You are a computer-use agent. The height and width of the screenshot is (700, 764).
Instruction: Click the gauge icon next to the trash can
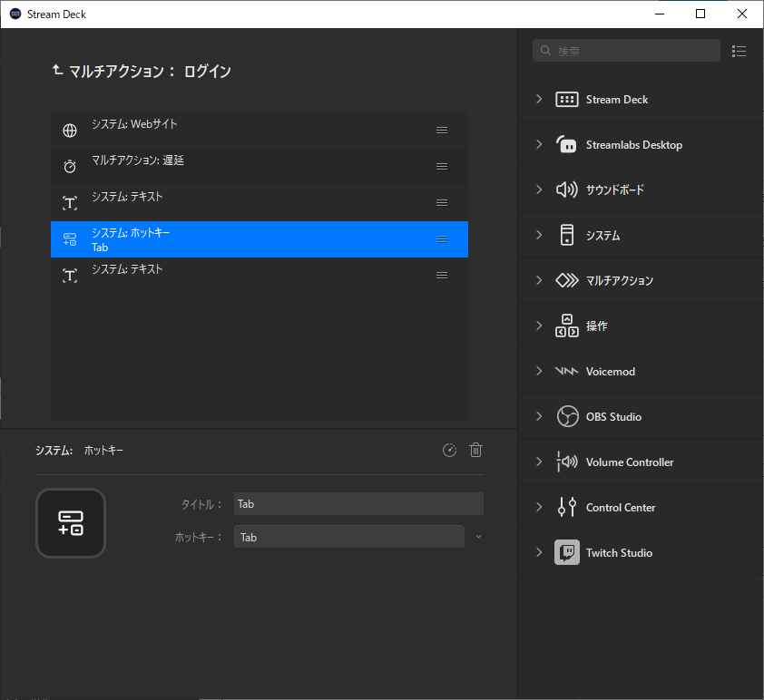449,451
